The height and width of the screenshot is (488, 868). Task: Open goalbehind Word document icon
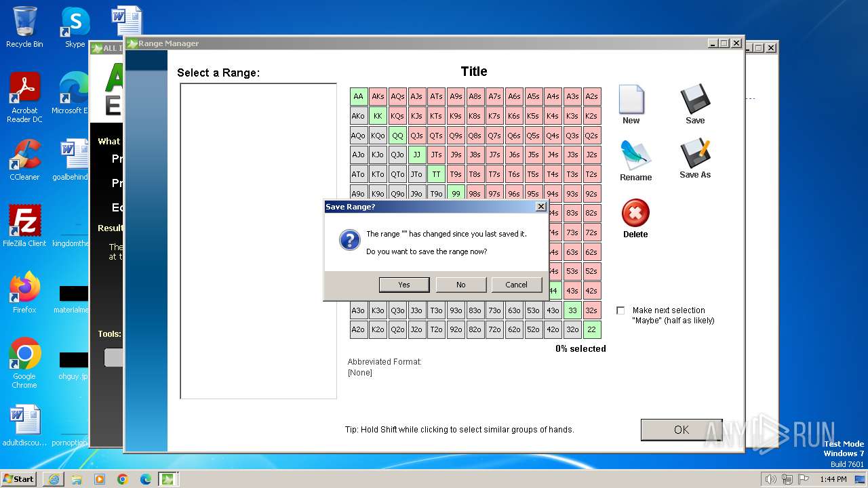pyautogui.click(x=71, y=159)
